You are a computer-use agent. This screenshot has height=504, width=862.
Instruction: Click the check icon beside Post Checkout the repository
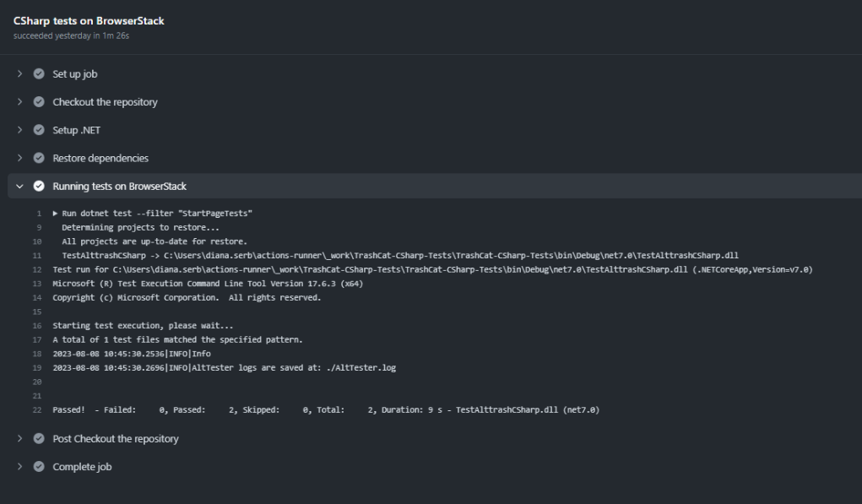click(38, 438)
